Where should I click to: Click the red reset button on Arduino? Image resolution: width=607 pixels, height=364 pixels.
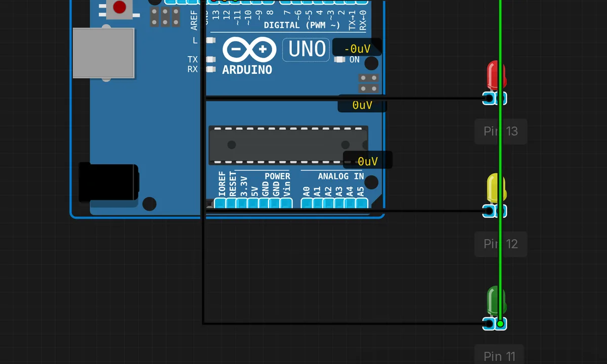119,7
